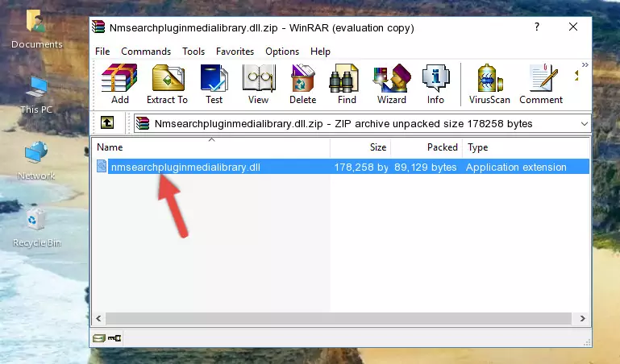Click the drive icon in status bar

point(99,338)
